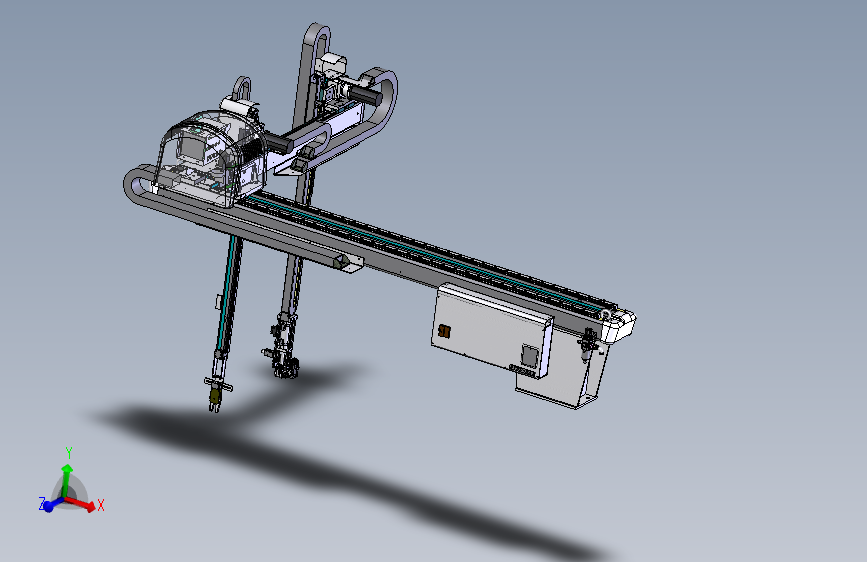Select the transparent dome cover on the carriage

[210, 157]
